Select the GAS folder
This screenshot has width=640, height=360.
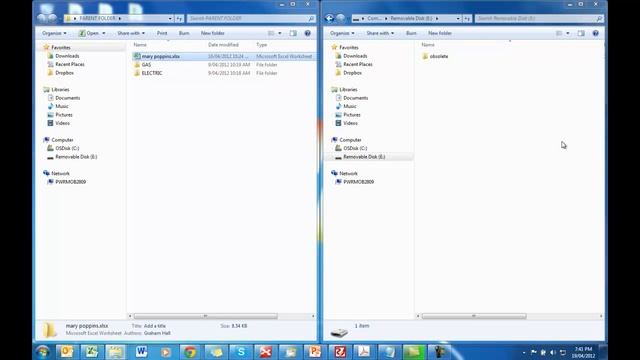point(146,64)
